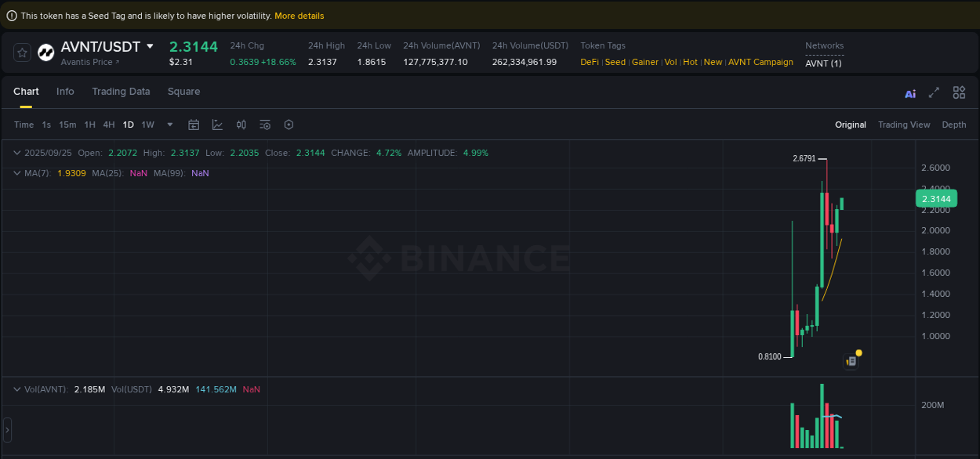This screenshot has width=980, height=459.
Task: Click the AVNT token logo
Action: [45, 52]
